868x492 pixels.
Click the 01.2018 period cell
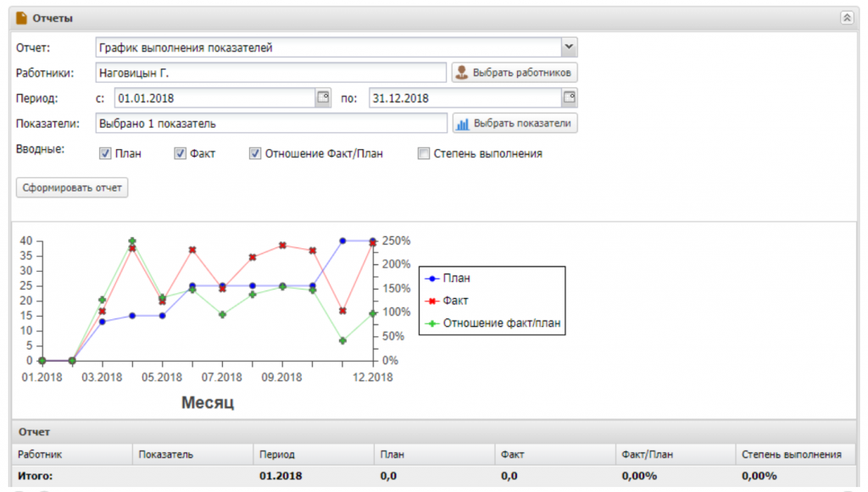281,476
